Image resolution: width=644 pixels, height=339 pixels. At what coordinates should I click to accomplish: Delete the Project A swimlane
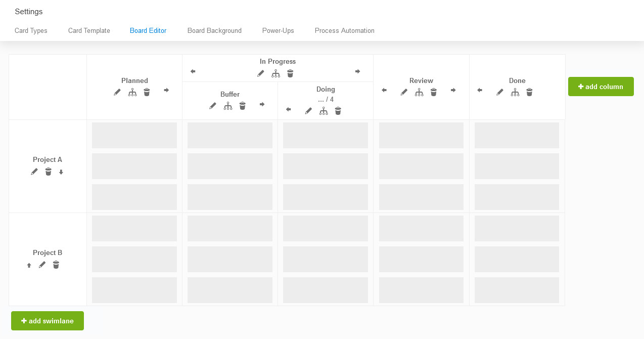[x=48, y=172]
